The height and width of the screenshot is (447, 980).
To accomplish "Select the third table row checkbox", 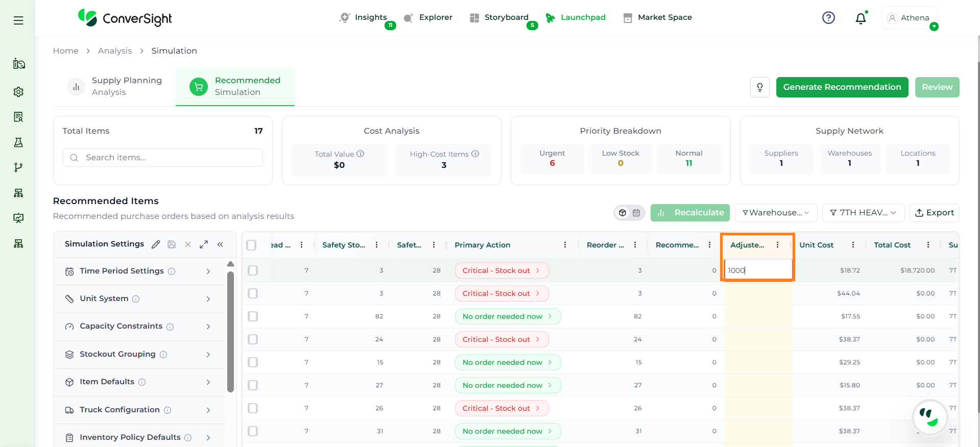I will [x=253, y=316].
